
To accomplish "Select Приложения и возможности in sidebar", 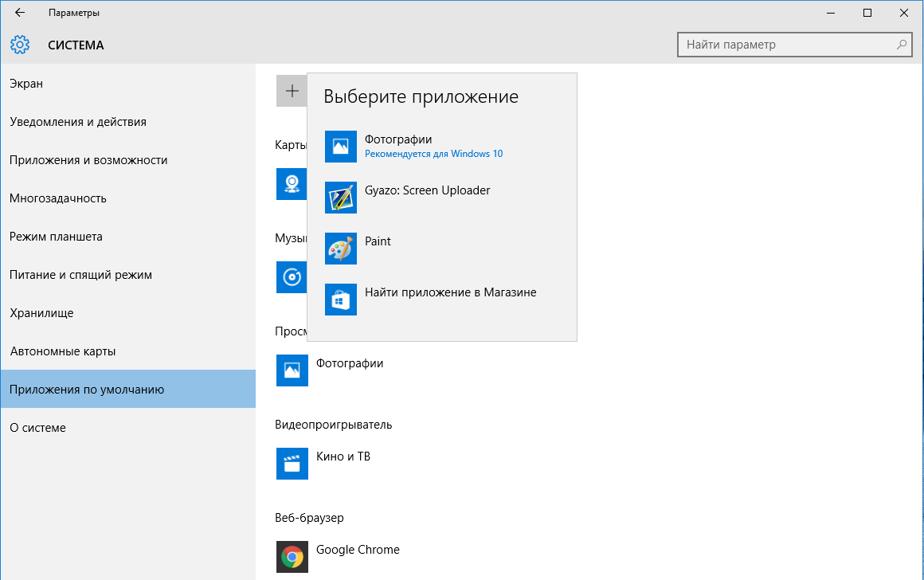I will point(88,160).
